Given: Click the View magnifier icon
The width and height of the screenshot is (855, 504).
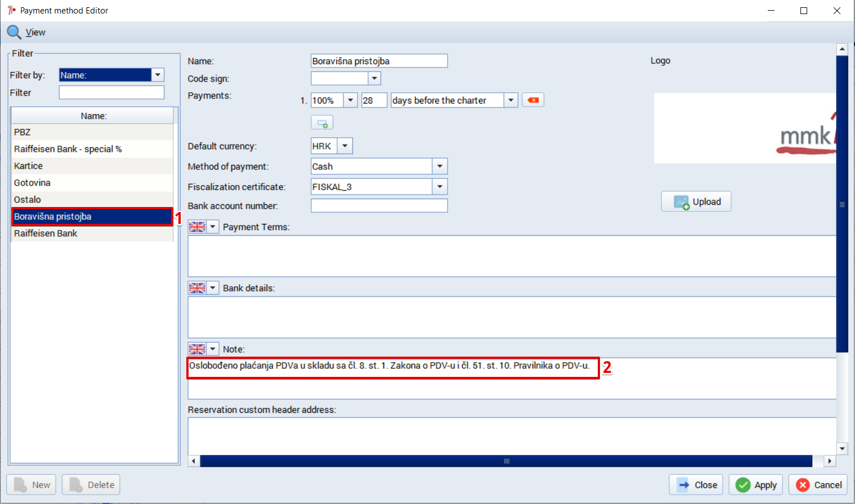Looking at the screenshot, I should tap(14, 32).
